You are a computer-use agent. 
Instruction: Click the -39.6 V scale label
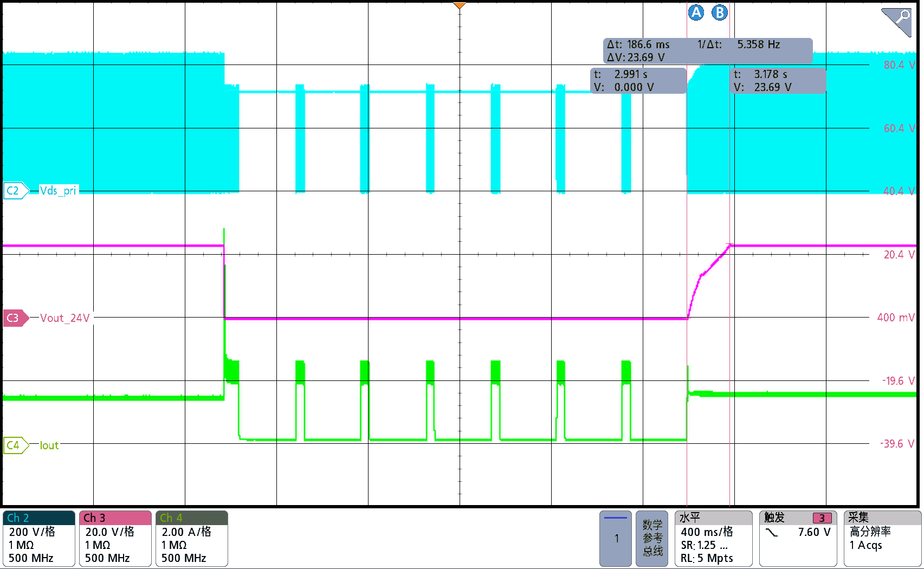tap(897, 444)
